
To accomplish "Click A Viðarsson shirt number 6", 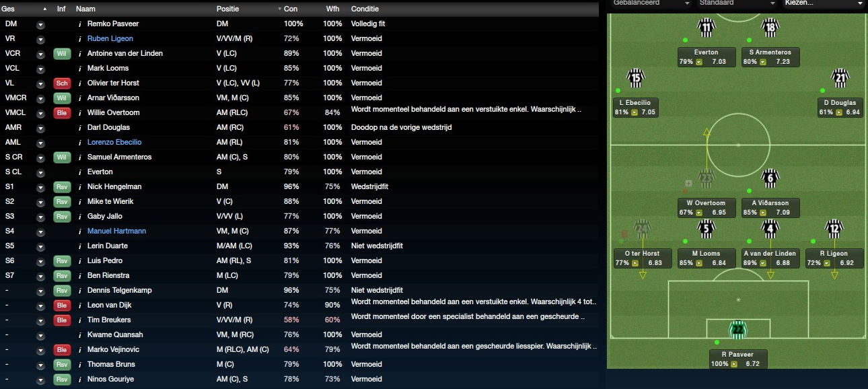I will (770, 178).
